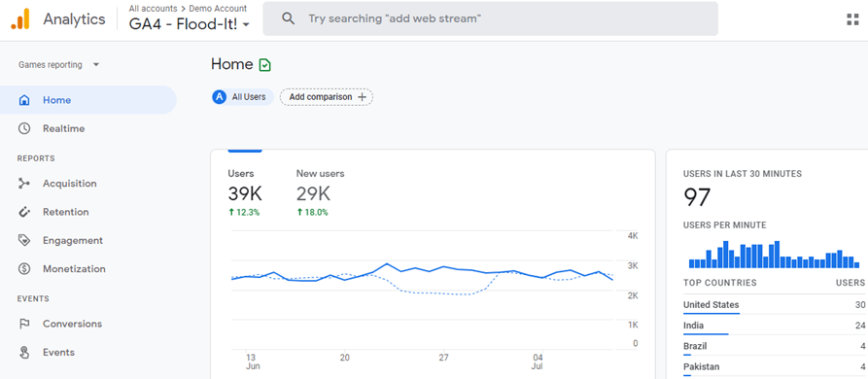Click the TOP COUNTRIES column header
This screenshot has height=379, width=868.
click(719, 283)
